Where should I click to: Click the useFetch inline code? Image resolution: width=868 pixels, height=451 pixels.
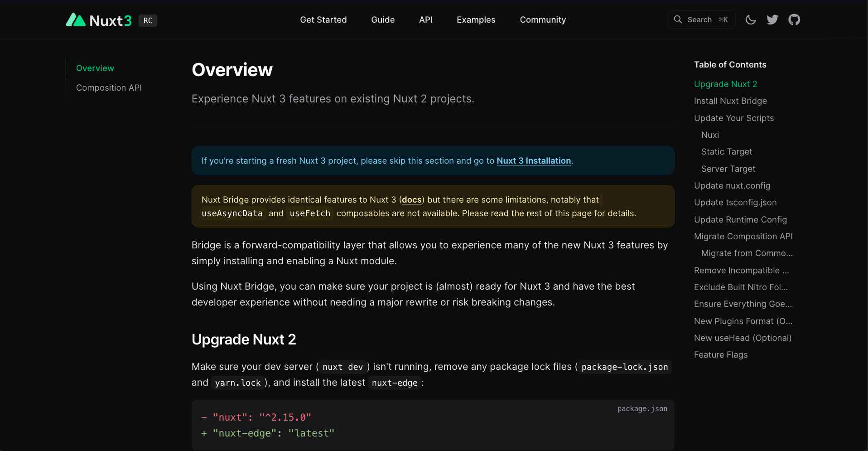(x=310, y=213)
